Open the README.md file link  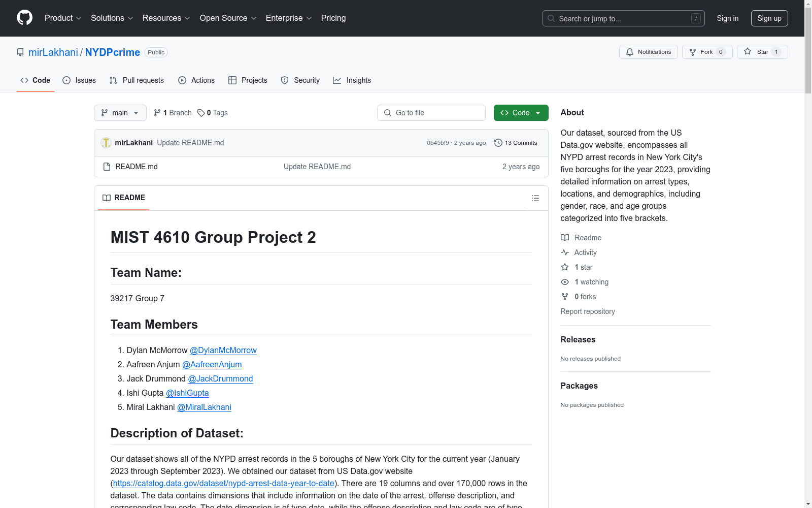pyautogui.click(x=137, y=167)
